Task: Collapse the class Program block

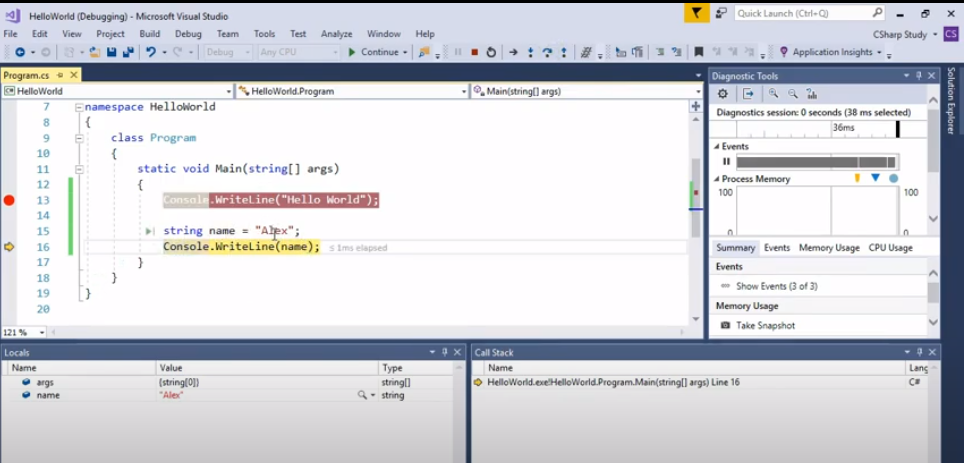Action: pyautogui.click(x=79, y=138)
